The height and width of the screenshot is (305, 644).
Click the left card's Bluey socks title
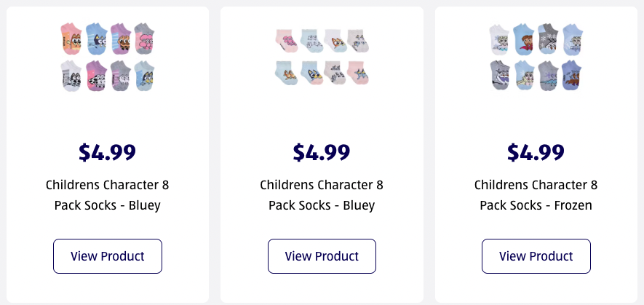click(107, 195)
